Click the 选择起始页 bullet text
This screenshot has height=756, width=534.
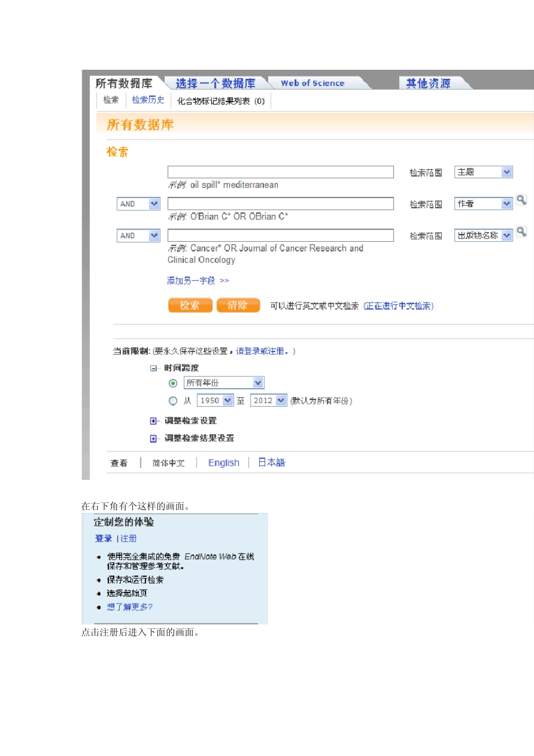tap(127, 593)
